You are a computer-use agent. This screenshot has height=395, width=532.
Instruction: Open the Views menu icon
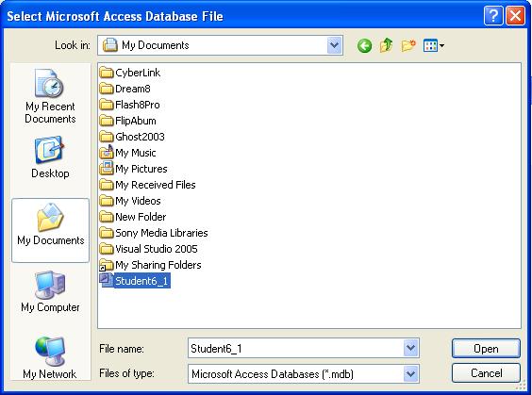tap(434, 45)
